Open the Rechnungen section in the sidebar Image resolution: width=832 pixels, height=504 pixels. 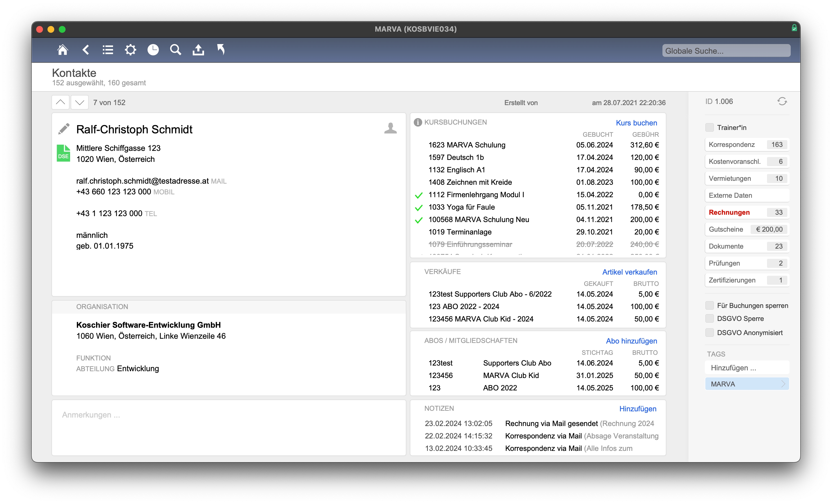coord(729,212)
